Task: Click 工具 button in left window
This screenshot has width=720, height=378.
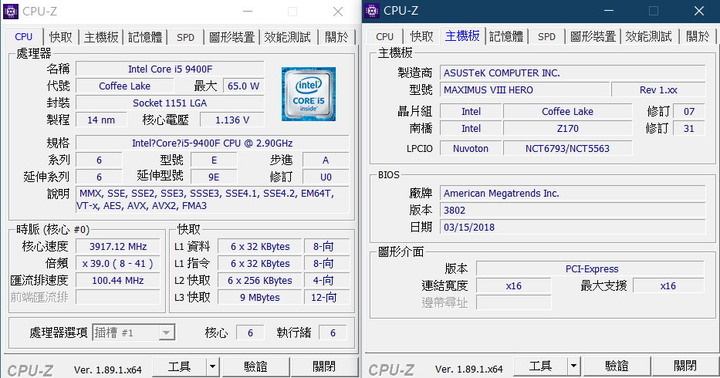Action: point(179,367)
